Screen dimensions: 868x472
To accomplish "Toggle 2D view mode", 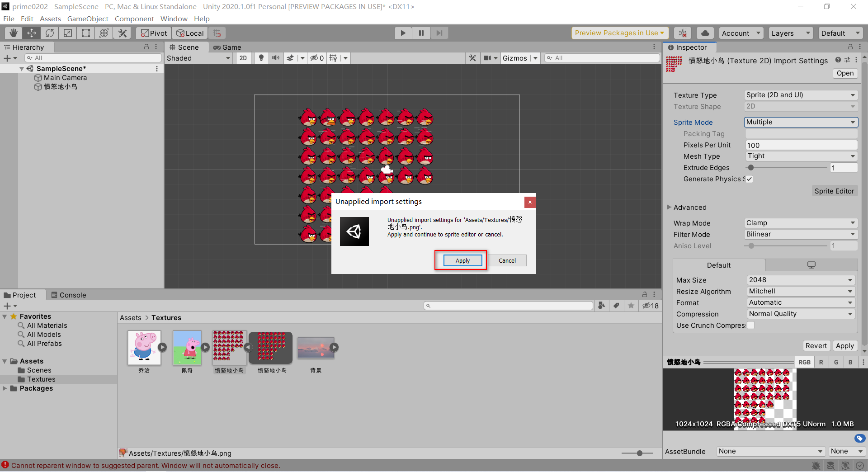I will tap(243, 58).
